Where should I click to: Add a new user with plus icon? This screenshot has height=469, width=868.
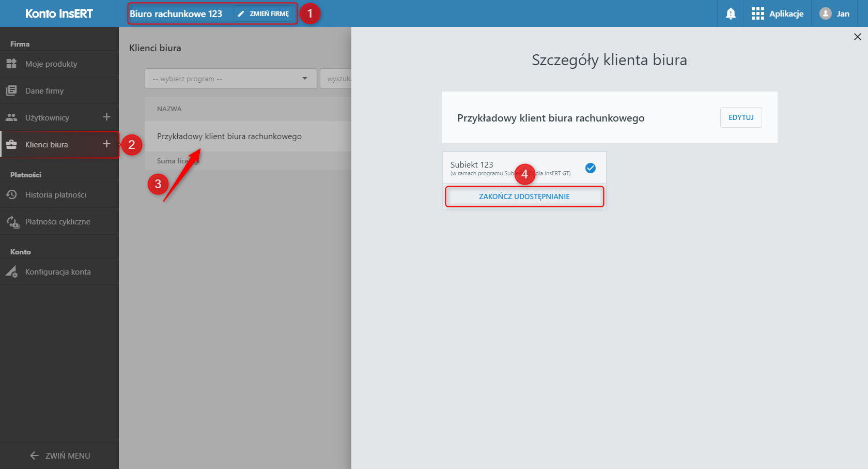(x=106, y=117)
